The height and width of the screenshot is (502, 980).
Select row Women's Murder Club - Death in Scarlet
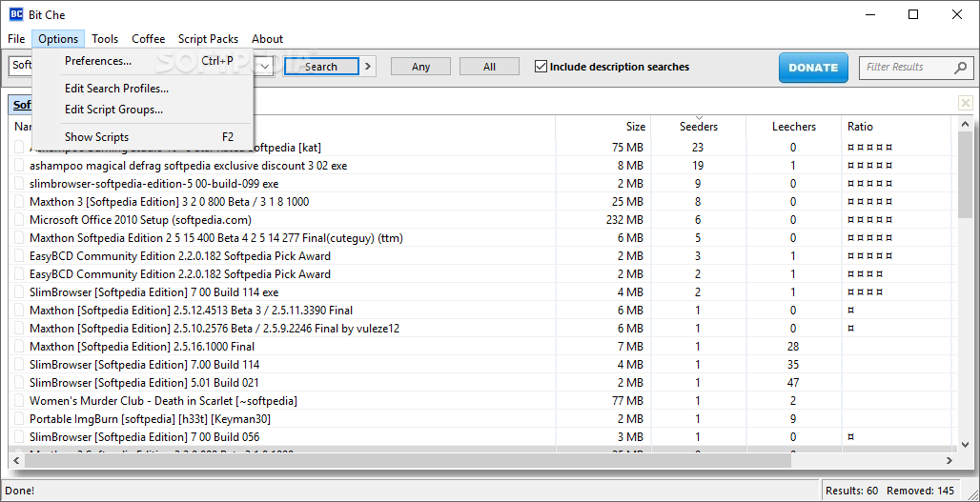coord(483,401)
